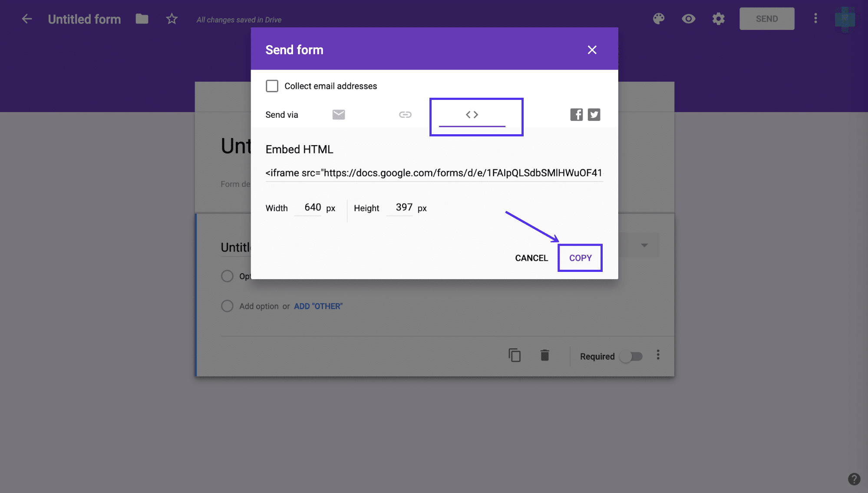Close the Send form dialog
This screenshot has height=493, width=868.
[591, 49]
